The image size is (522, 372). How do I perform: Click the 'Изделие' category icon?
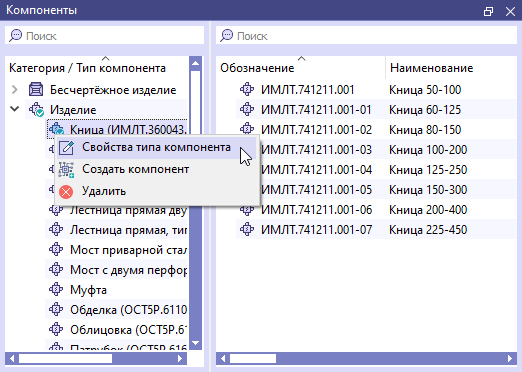click(x=36, y=110)
